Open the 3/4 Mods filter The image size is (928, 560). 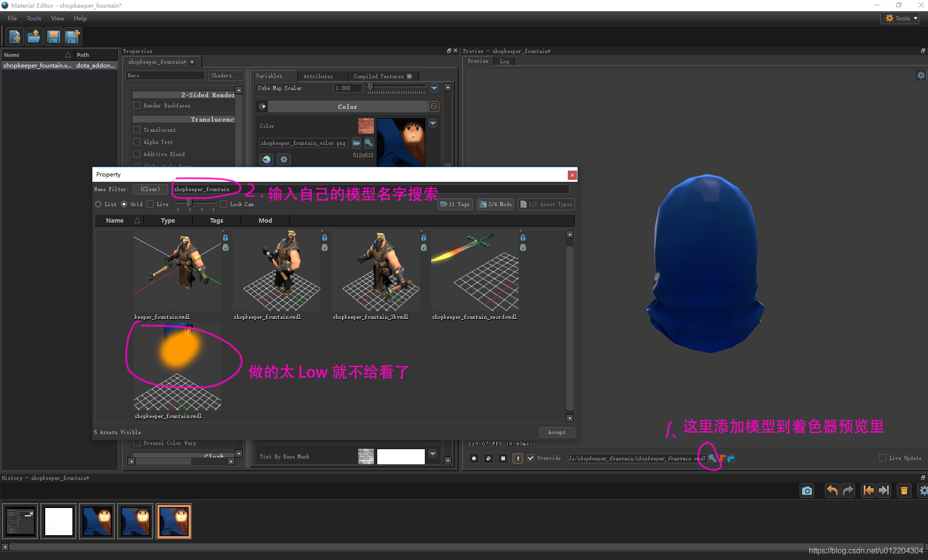495,204
